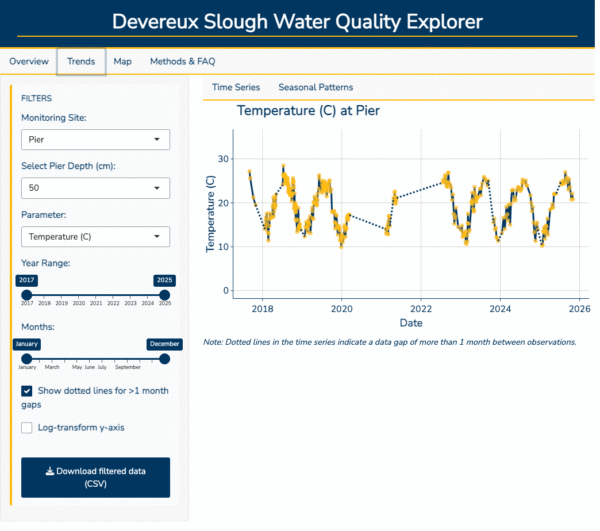The image size is (600, 531).
Task: Click the Temperature (C) at Pier chart title
Action: pyautogui.click(x=308, y=111)
